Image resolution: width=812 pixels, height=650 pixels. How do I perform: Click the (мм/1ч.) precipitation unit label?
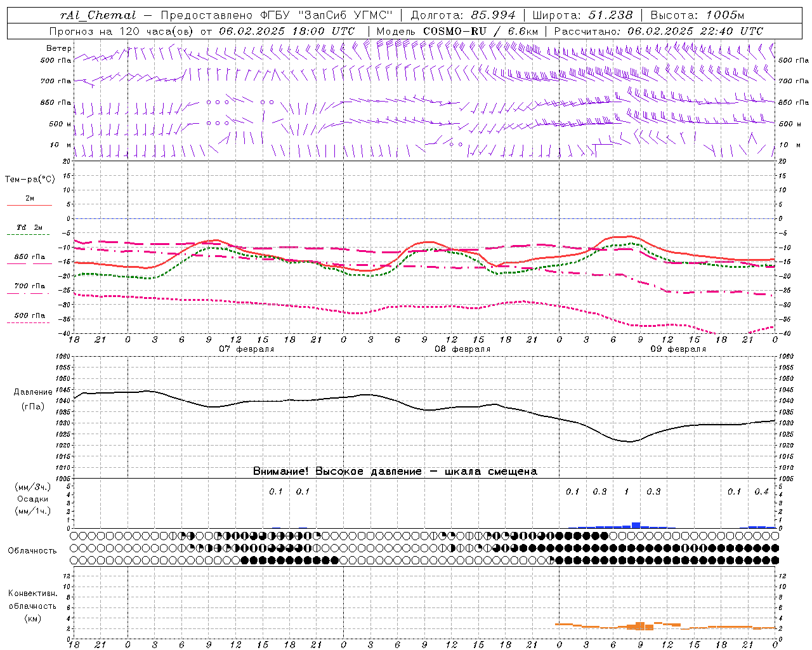click(32, 511)
